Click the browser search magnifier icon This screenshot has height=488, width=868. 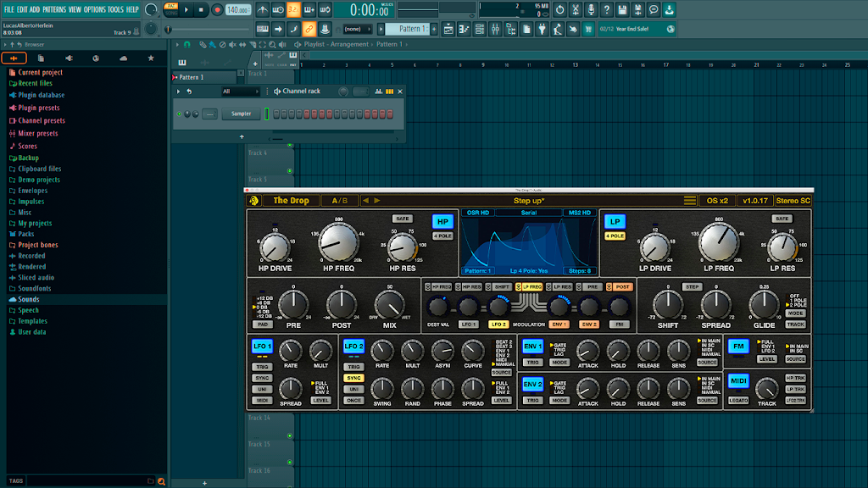[161, 481]
